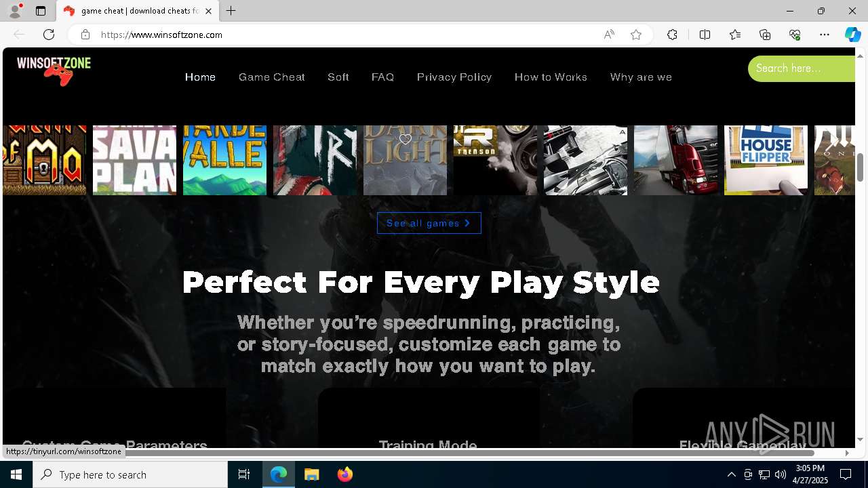868x488 pixels.
Task: Open Firefox on taskbar
Action: (345, 474)
